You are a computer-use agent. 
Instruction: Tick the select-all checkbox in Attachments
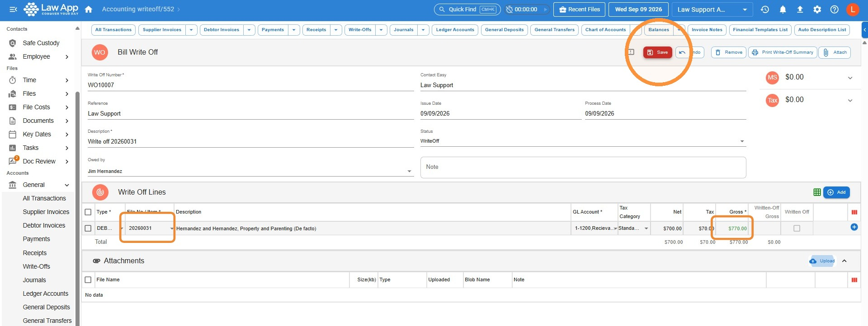click(88, 280)
